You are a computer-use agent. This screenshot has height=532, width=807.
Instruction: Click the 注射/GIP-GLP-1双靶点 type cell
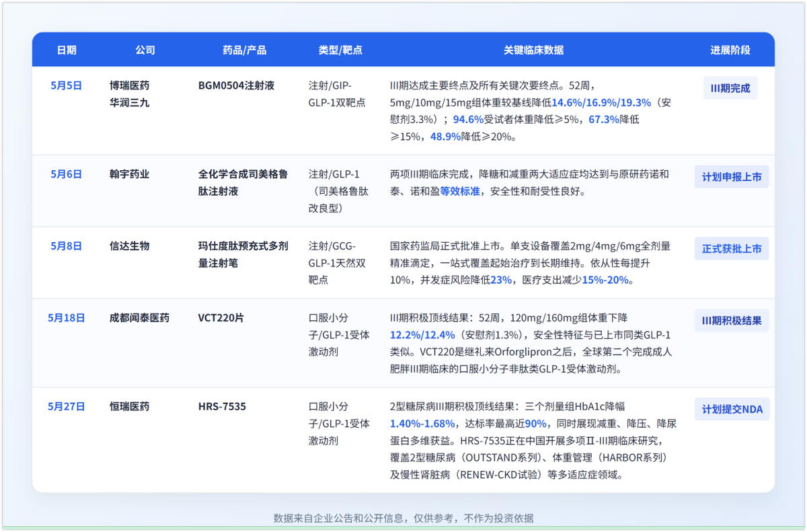click(x=337, y=94)
